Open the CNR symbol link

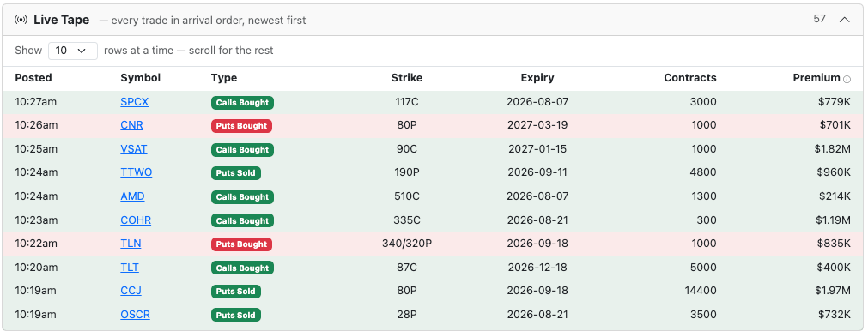(x=131, y=125)
